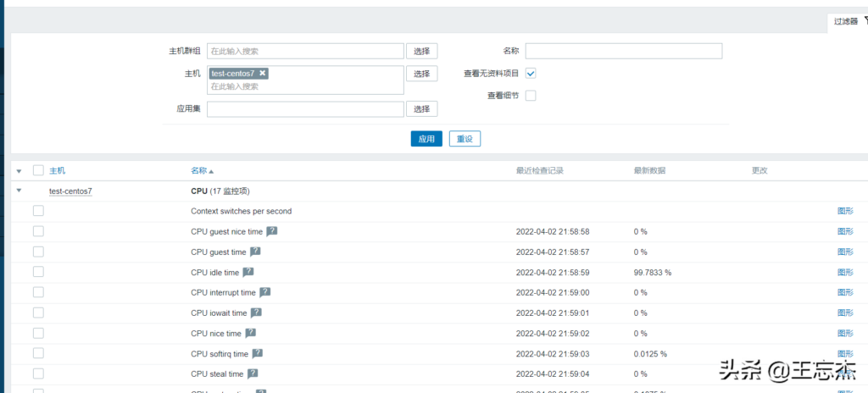Collapse the test-centos7 CPU group

coord(19,191)
